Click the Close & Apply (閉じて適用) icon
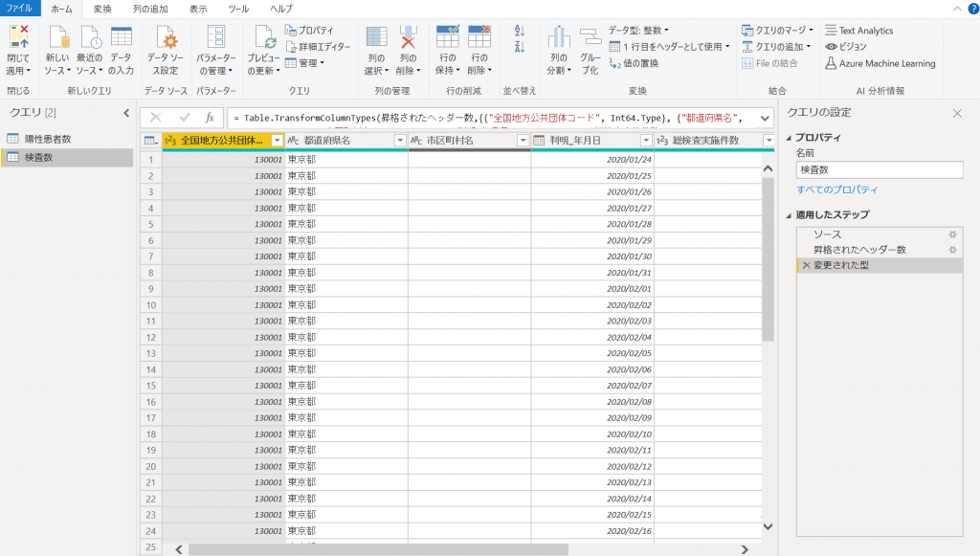Image resolution: width=980 pixels, height=556 pixels. (x=19, y=38)
